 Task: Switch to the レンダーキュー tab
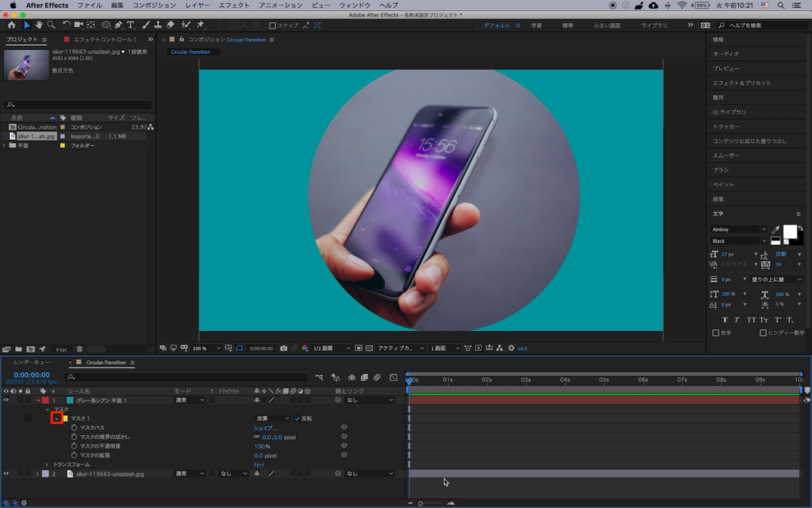tap(32, 363)
